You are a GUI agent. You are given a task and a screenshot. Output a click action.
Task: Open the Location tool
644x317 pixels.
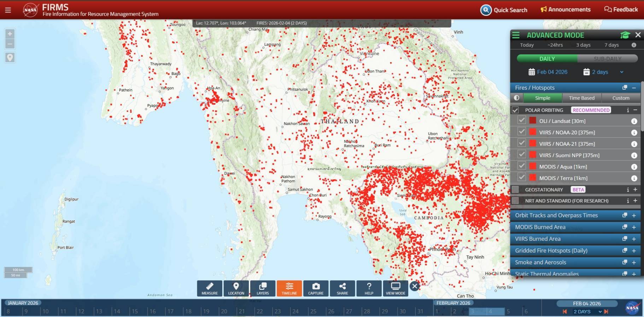coord(236,288)
